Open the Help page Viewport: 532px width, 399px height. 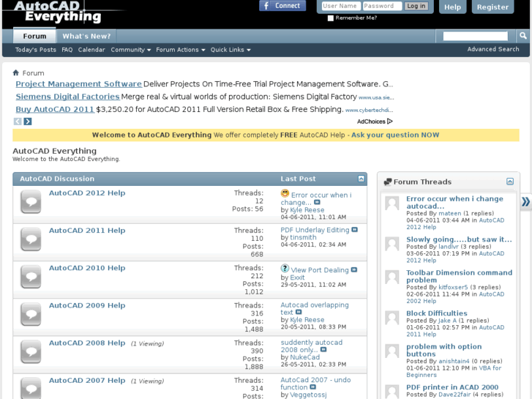[x=452, y=7]
